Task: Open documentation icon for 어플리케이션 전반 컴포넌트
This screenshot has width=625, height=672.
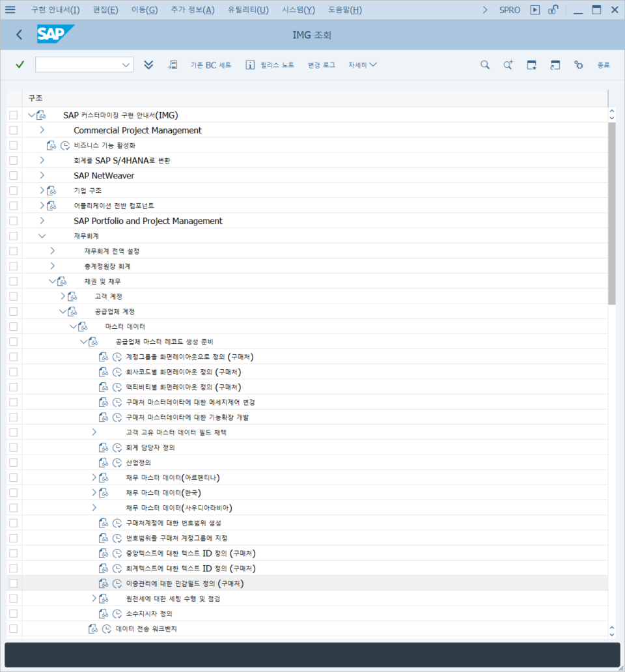Action: pos(51,206)
